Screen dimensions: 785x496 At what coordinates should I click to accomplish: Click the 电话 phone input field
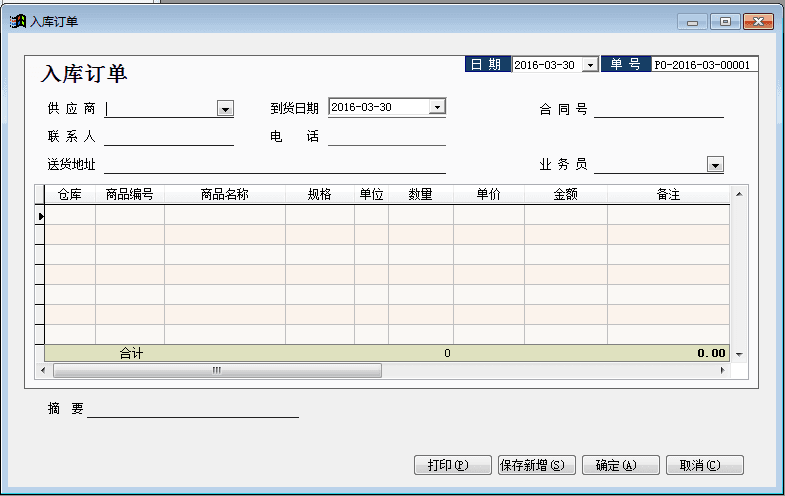tap(387, 137)
